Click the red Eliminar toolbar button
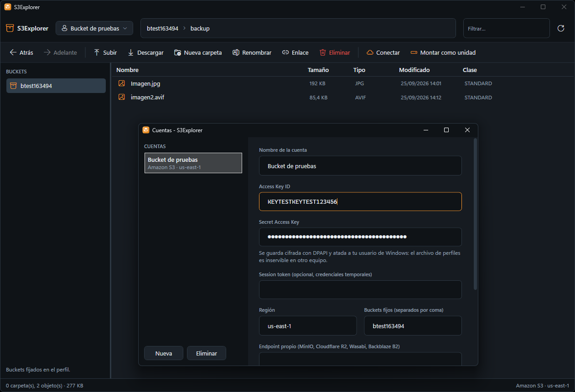Screen dimensions: 575x392 335,52
